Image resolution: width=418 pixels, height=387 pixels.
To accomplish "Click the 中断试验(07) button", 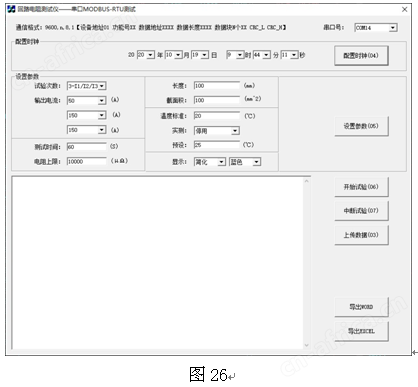I will point(361,211).
